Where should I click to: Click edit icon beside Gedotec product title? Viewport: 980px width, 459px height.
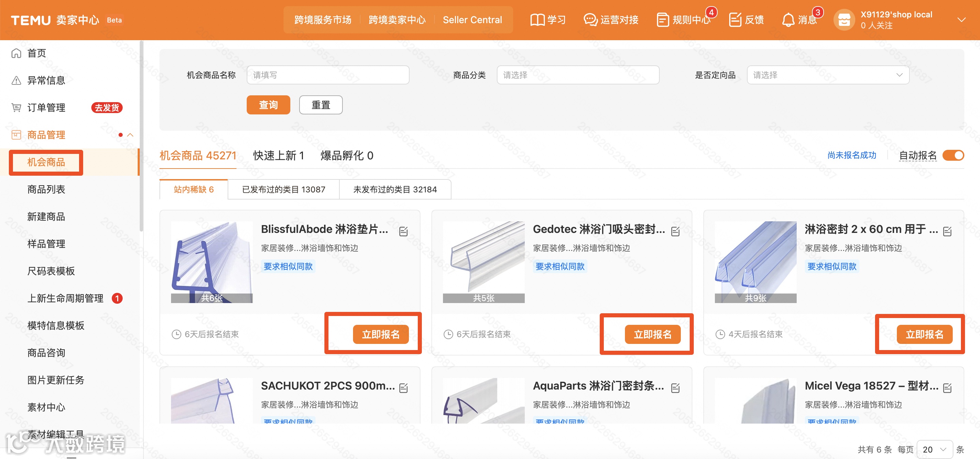pos(675,231)
